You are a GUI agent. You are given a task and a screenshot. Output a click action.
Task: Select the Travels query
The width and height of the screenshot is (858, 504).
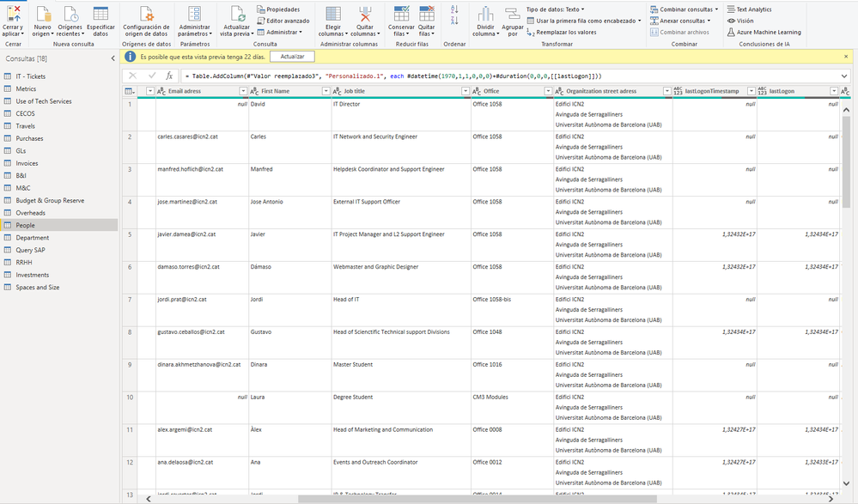tap(59, 126)
